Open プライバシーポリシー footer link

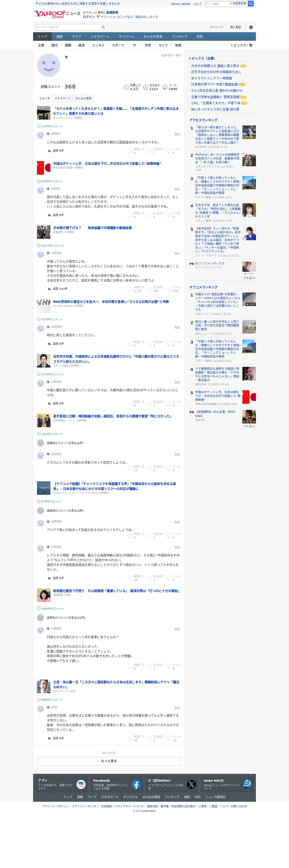point(56,806)
